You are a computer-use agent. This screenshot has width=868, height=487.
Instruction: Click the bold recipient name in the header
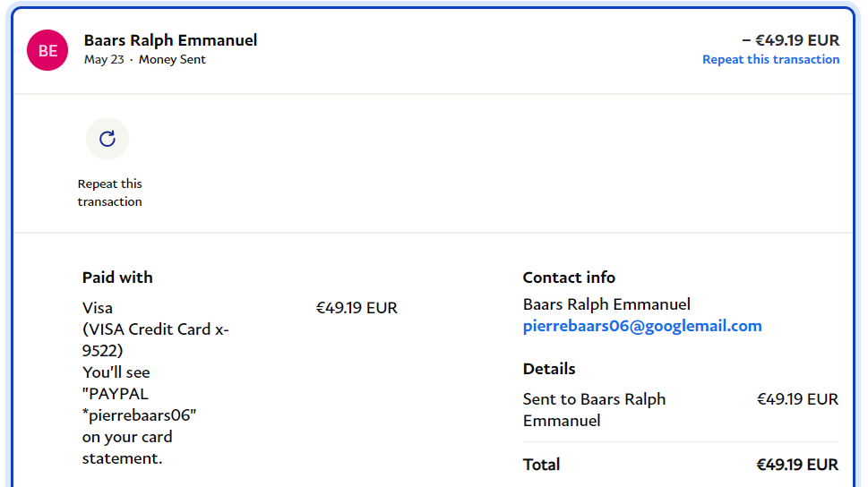tap(170, 40)
